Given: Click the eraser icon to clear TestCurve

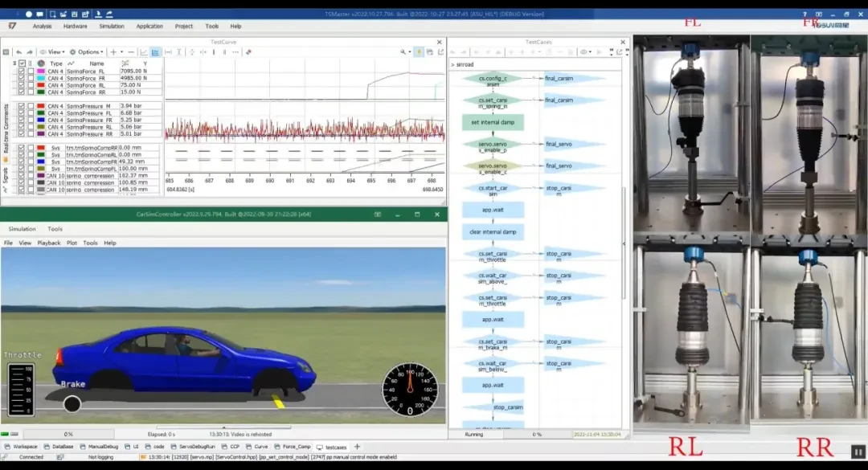Looking at the screenshot, I should click(248, 52).
